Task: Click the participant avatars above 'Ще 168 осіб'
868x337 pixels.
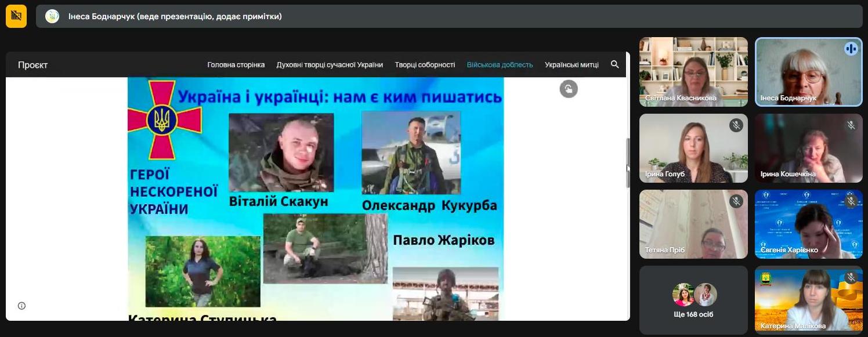Action: pos(694,295)
